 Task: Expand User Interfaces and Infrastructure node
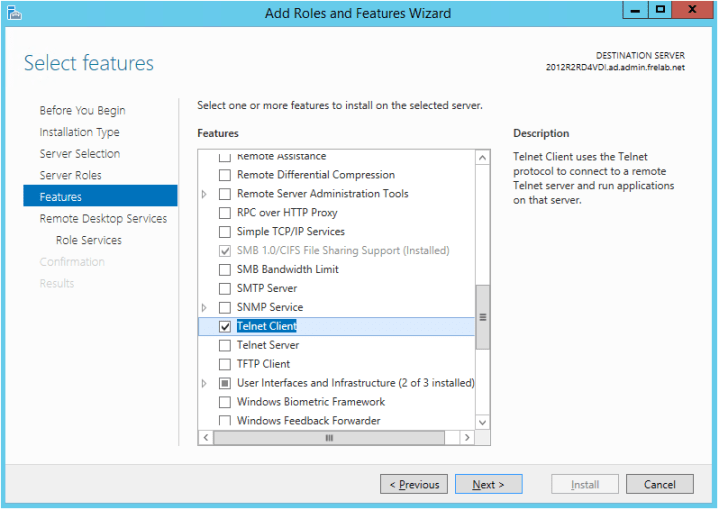[205, 384]
